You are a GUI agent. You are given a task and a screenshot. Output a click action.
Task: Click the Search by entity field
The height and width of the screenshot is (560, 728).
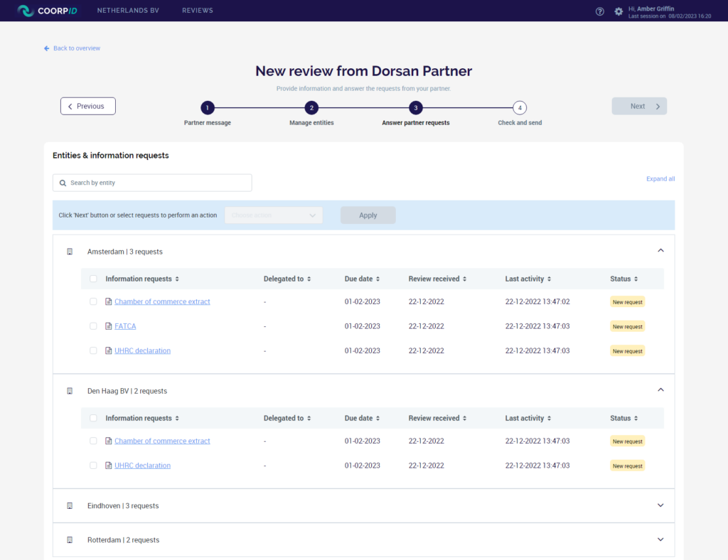point(152,183)
